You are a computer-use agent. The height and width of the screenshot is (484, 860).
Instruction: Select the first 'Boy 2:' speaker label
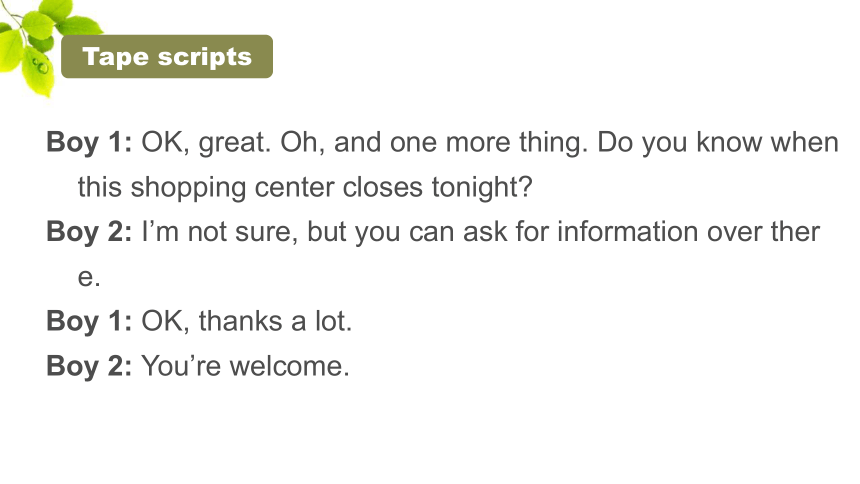tap(89, 232)
